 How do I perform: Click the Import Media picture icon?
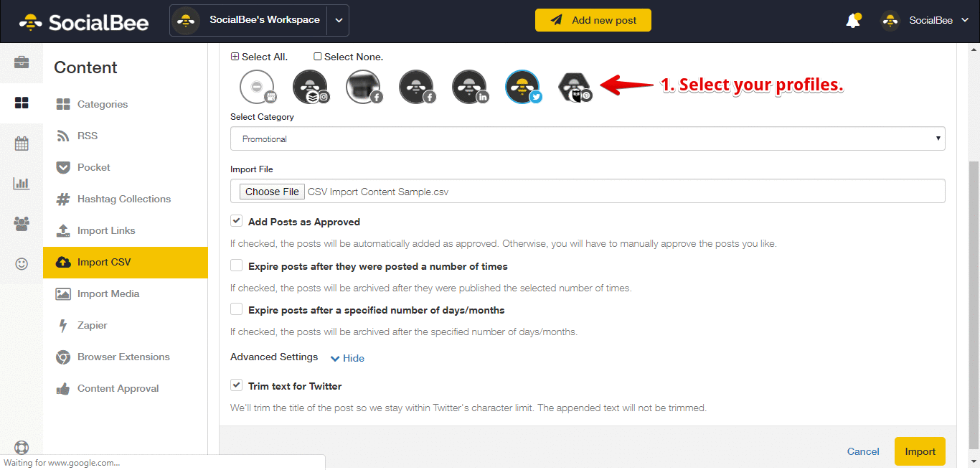coord(63,293)
